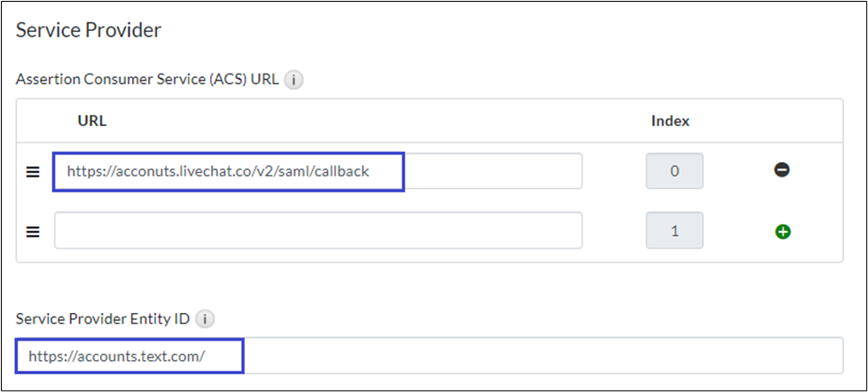Click the drag handle of the empty URL row
This screenshot has height=392, width=868.
(x=33, y=231)
